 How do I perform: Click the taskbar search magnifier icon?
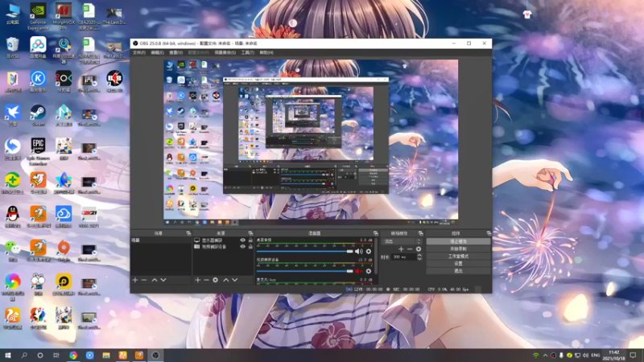point(24,356)
